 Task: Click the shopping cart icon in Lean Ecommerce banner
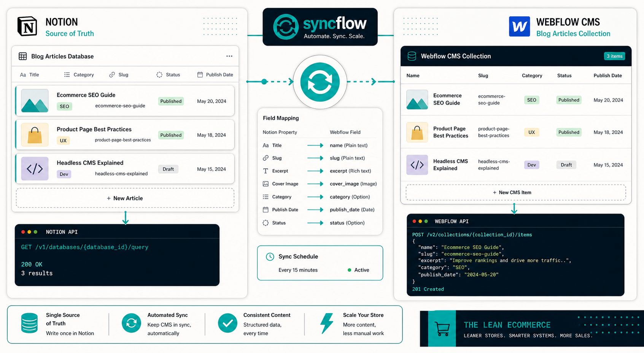pos(442,329)
